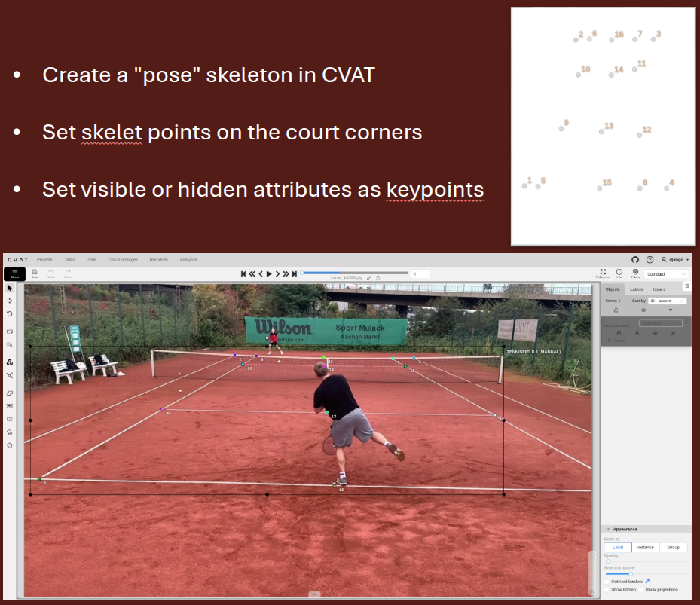
Task: Turn on Show projections checkbox
Action: (641, 589)
